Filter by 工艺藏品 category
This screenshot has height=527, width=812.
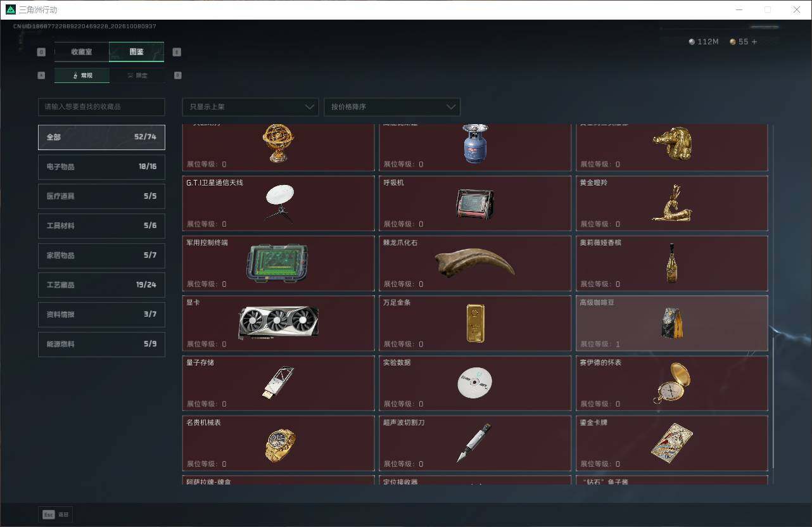coord(101,285)
